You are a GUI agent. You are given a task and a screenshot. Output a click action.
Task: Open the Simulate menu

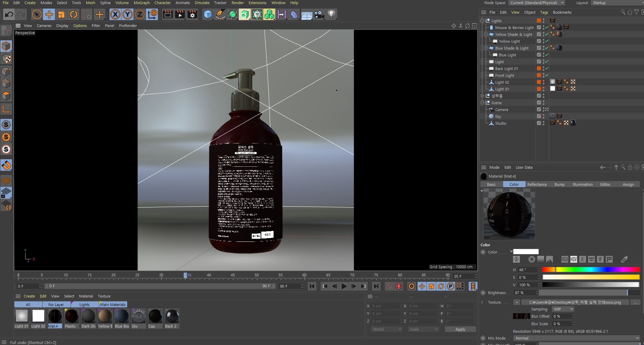coord(202,3)
